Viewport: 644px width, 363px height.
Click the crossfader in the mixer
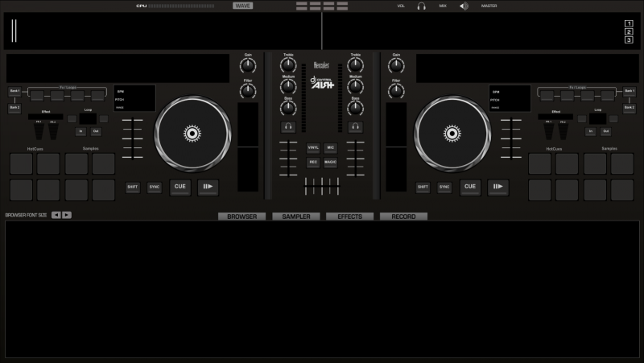pos(322,186)
